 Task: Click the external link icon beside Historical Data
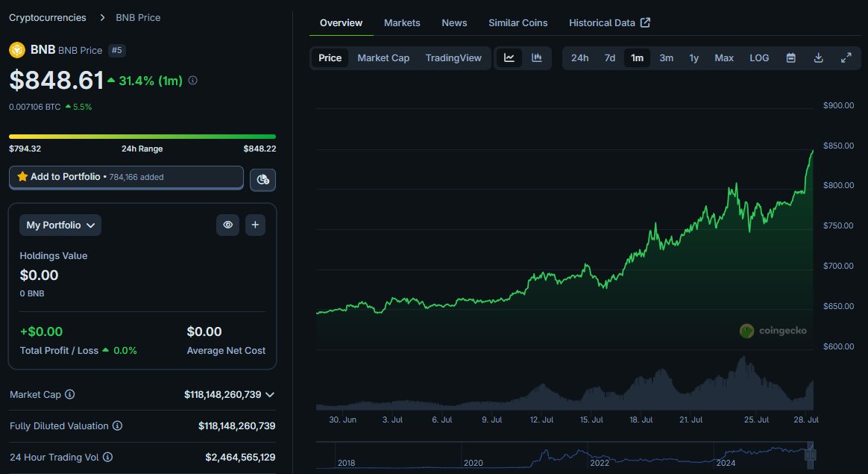(x=645, y=22)
